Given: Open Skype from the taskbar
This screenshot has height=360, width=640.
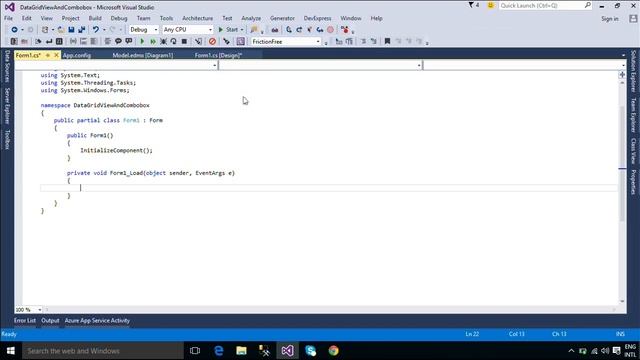Looking at the screenshot, I should 311,351.
